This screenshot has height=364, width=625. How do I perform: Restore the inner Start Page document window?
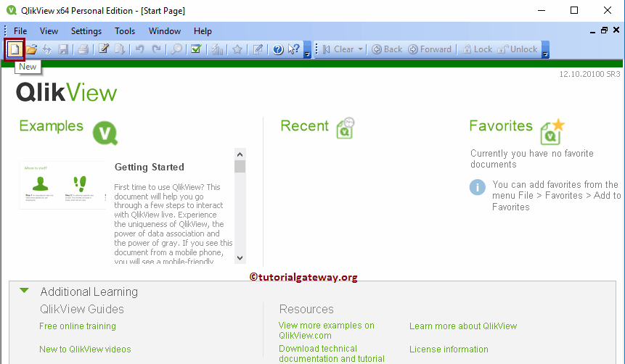(x=604, y=30)
